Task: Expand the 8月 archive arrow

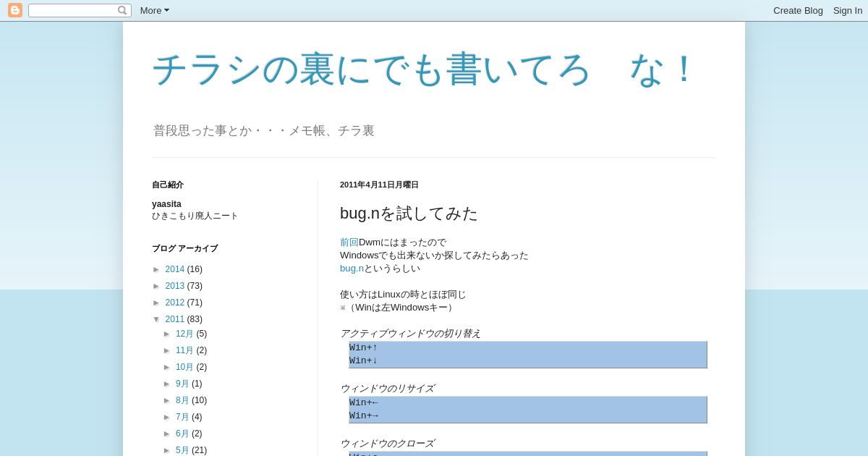Action: 167,400
